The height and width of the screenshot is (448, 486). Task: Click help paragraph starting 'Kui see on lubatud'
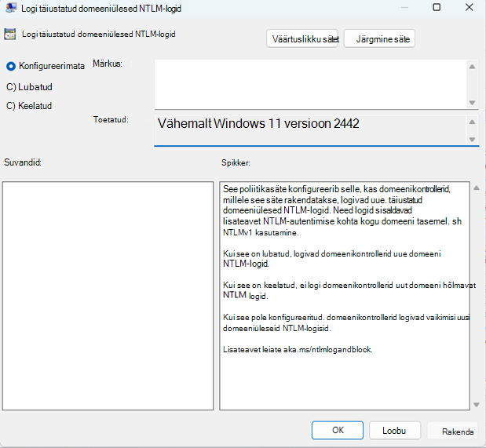(x=331, y=259)
